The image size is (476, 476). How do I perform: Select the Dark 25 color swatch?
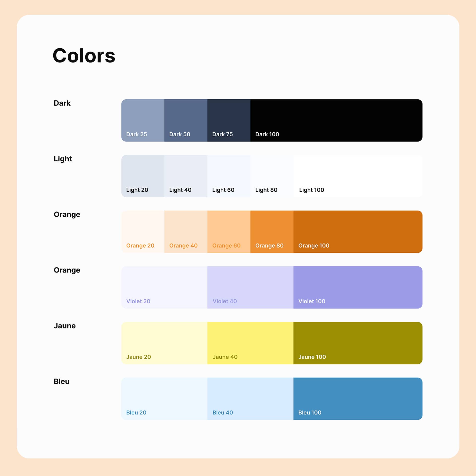pyautogui.click(x=143, y=120)
